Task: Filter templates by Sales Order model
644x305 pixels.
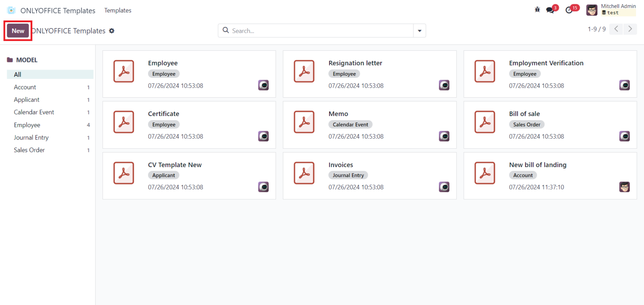Action: pos(50,150)
